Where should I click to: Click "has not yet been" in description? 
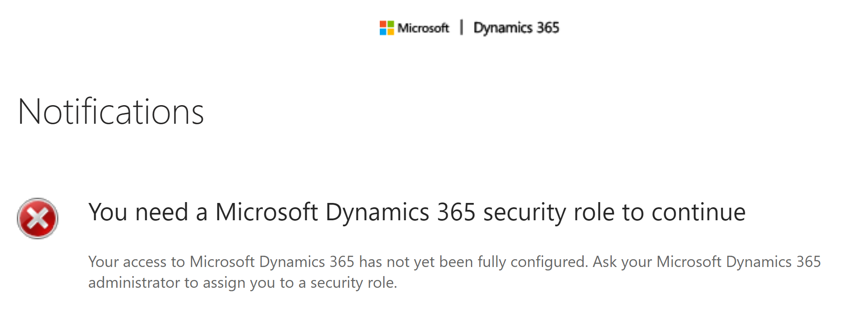coord(416,262)
